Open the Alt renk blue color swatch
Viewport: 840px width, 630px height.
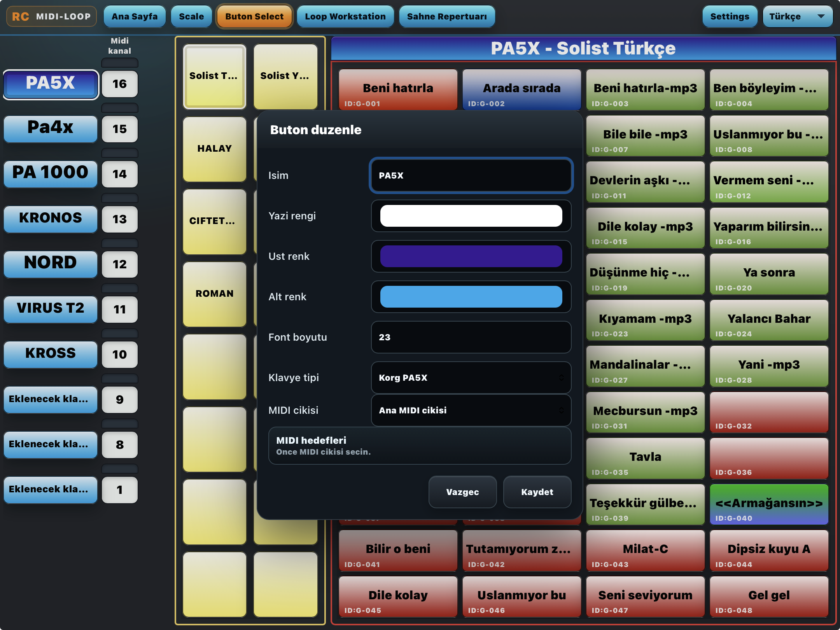pyautogui.click(x=471, y=297)
